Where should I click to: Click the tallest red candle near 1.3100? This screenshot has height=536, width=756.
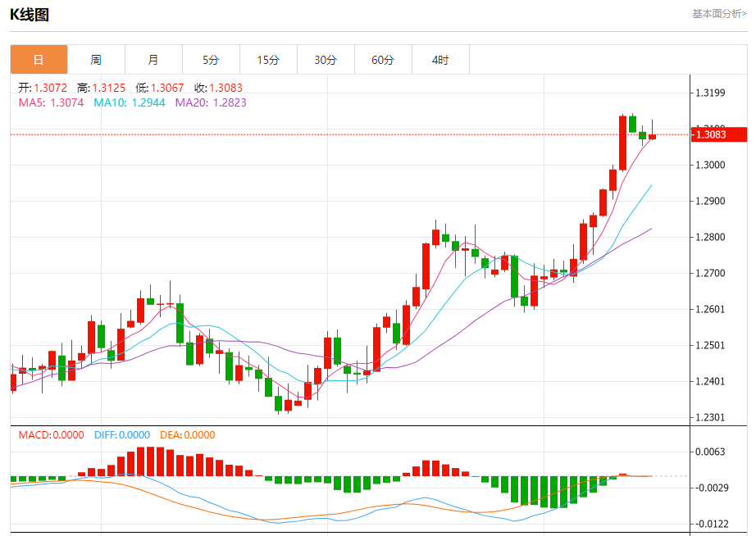point(623,143)
